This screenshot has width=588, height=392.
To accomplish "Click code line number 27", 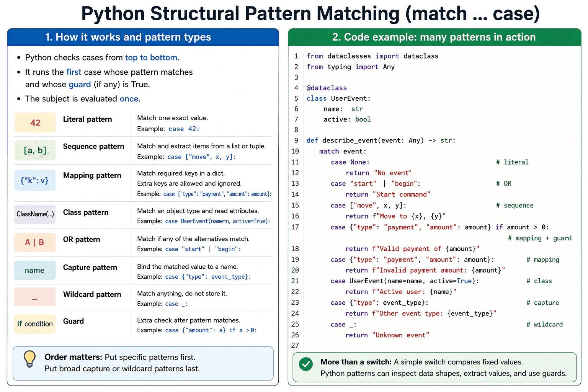I will [x=295, y=345].
